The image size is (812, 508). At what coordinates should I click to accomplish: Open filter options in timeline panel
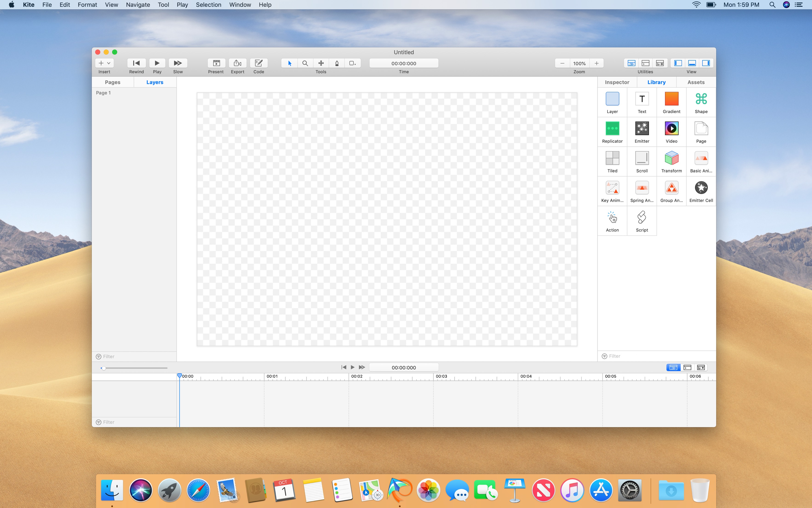click(98, 422)
